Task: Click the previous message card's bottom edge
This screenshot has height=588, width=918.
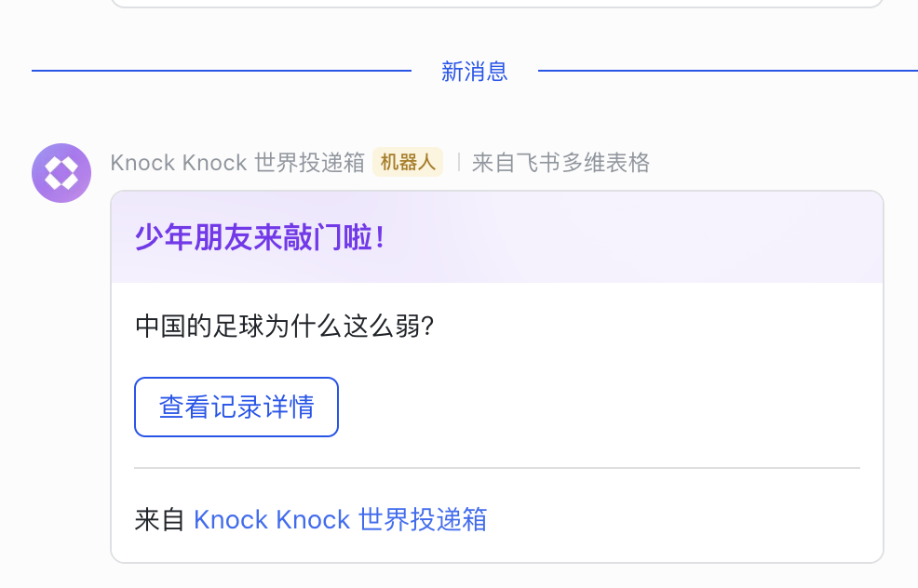Action: (x=497, y=6)
